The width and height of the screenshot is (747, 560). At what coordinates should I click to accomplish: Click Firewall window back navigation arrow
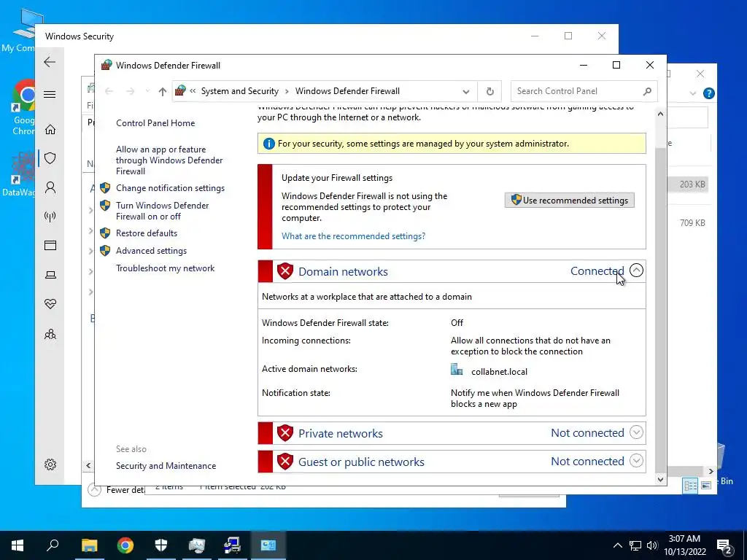[x=109, y=91]
